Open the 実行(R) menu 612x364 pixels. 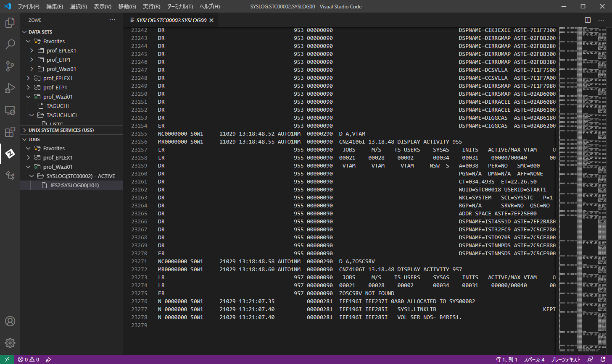click(151, 6)
